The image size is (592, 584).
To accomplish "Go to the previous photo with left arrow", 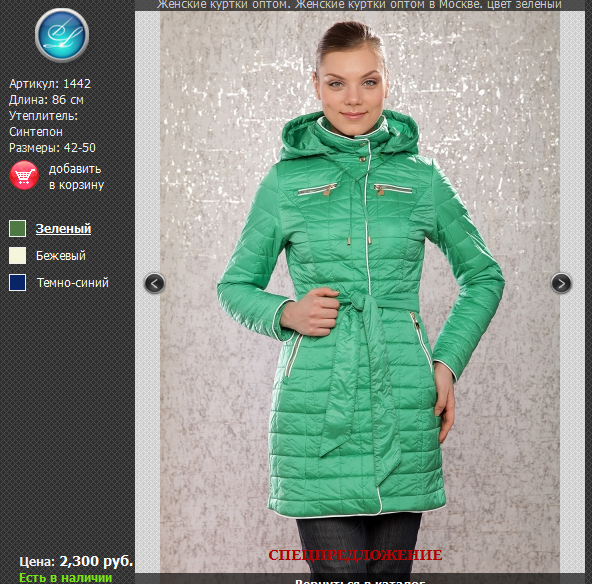I will pos(154,283).
